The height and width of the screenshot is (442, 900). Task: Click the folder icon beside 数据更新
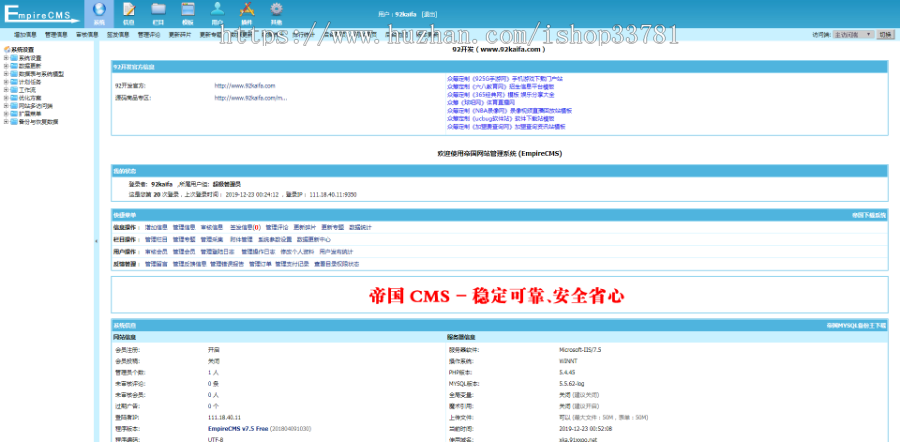14,66
